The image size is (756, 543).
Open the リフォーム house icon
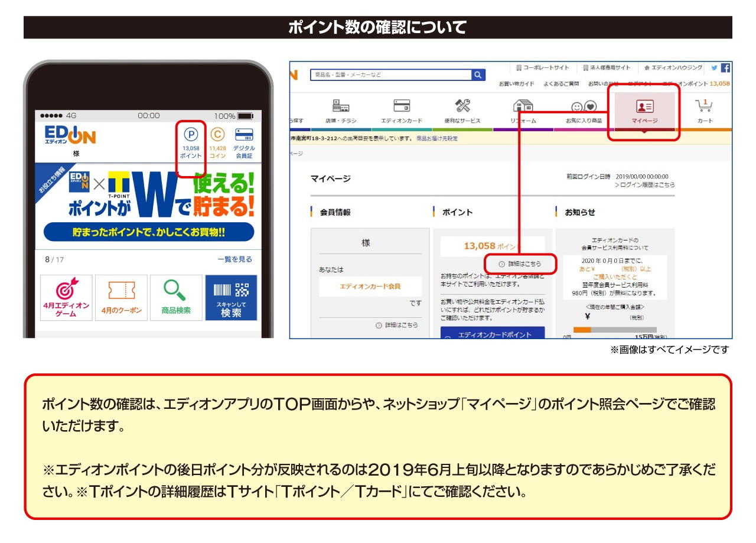click(523, 111)
